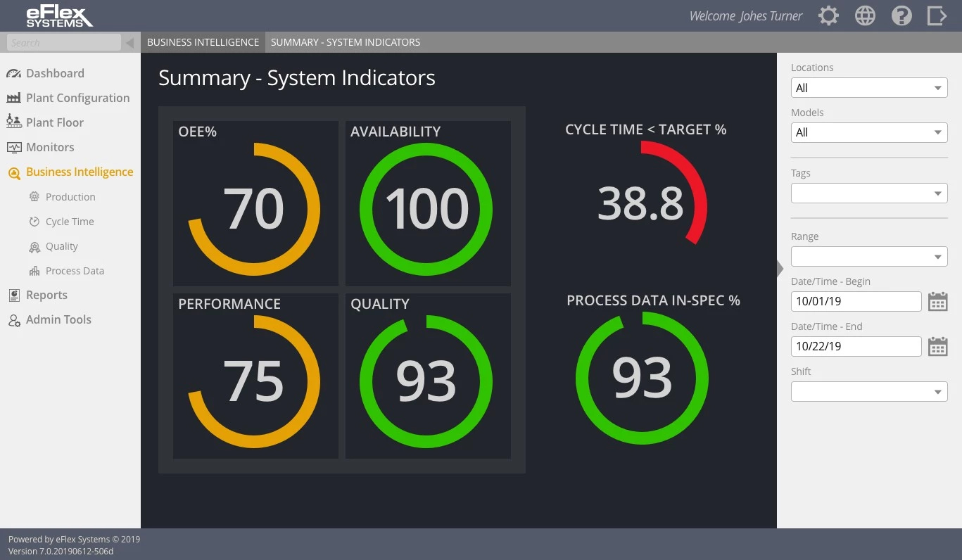The width and height of the screenshot is (962, 560).
Task: Click the OEE% gauge tile
Action: 255,203
